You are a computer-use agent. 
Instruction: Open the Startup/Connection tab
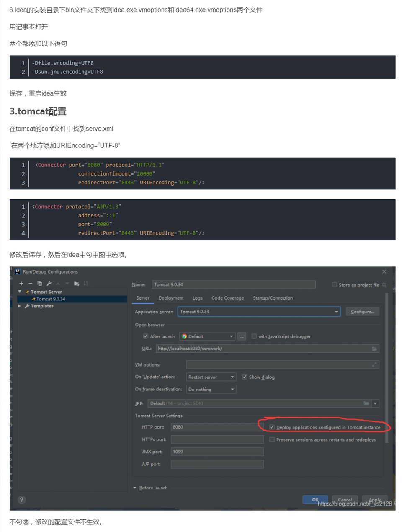pos(273,298)
